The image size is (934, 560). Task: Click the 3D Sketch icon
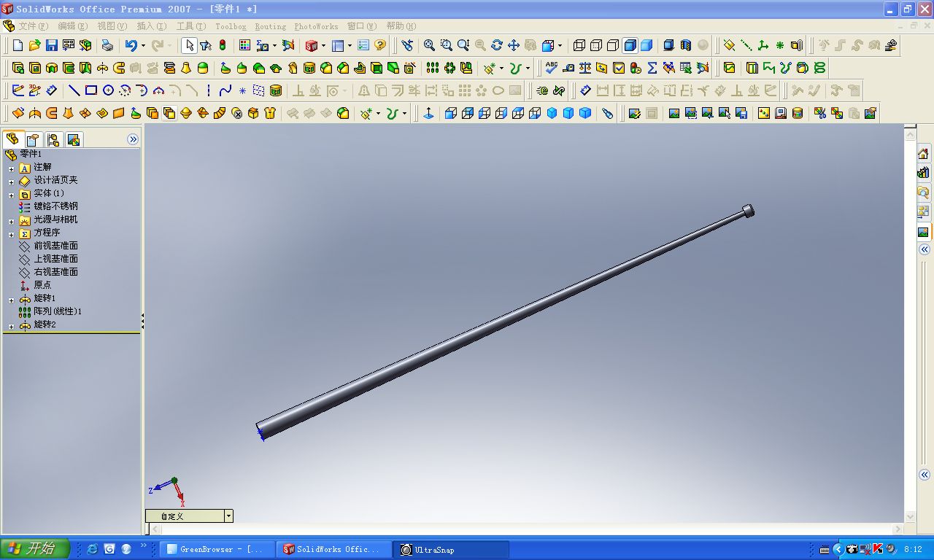coord(35,90)
